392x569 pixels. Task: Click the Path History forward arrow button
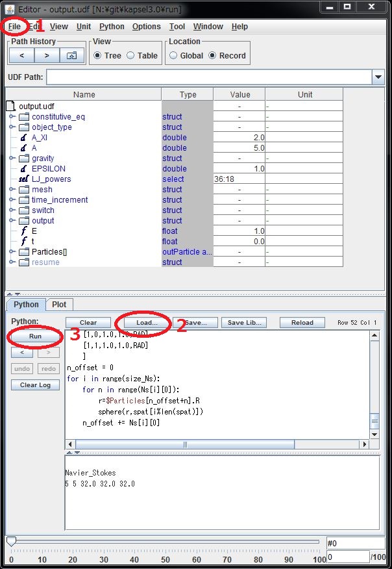(47, 56)
